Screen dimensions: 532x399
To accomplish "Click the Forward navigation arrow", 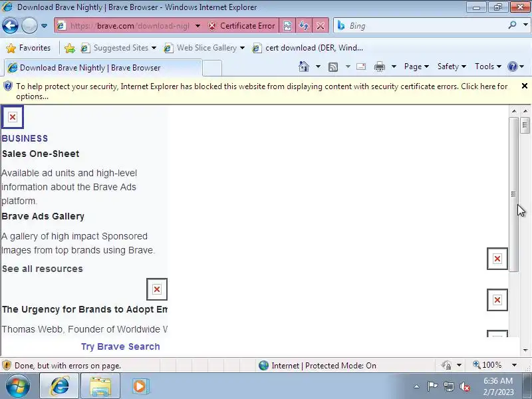I will [x=29, y=25].
